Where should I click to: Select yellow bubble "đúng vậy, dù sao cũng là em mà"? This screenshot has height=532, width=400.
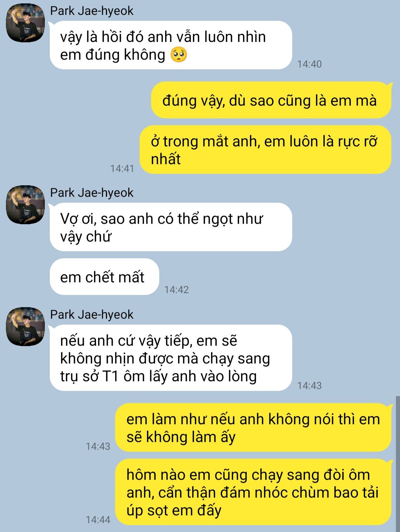(271, 100)
